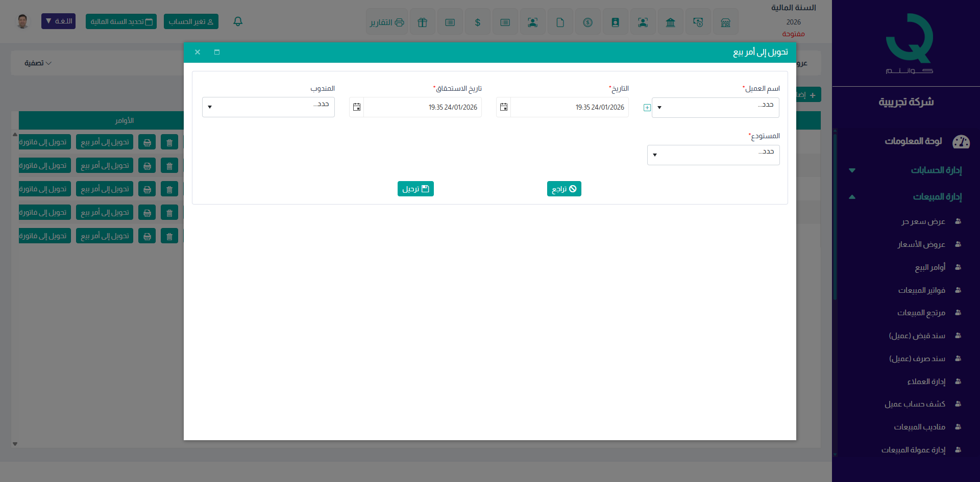Click the notification bell icon

[x=238, y=21]
